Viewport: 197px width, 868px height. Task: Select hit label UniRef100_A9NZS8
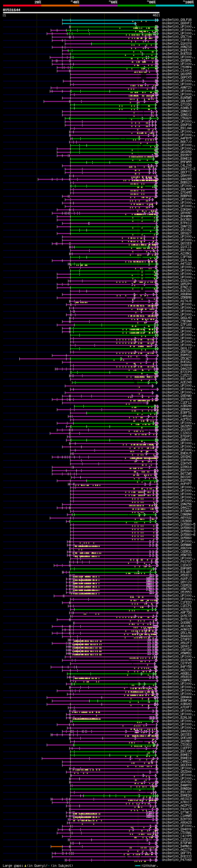[x=177, y=47]
